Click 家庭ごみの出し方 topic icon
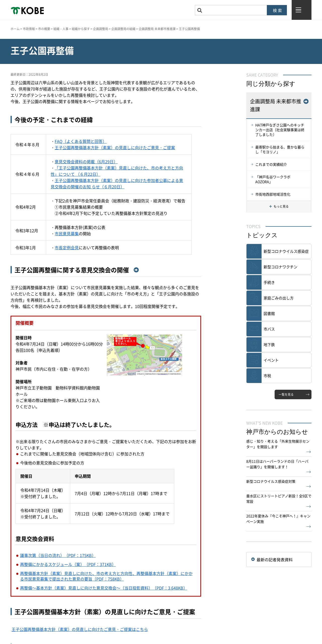This screenshot has width=322, height=644. coord(254,298)
